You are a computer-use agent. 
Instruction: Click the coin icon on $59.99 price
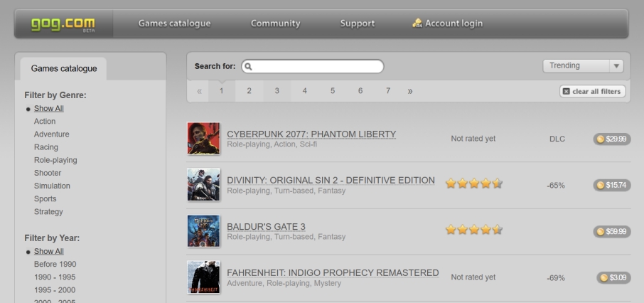[x=601, y=231]
